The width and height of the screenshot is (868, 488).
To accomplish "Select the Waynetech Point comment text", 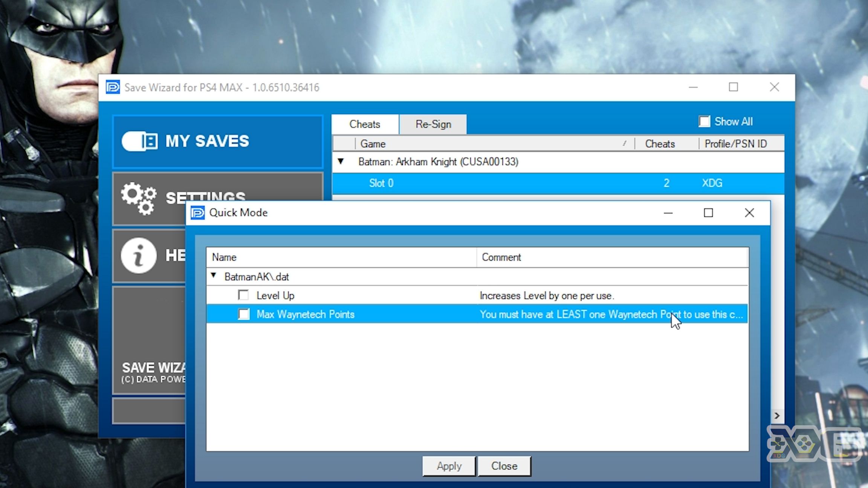I will pyautogui.click(x=611, y=314).
